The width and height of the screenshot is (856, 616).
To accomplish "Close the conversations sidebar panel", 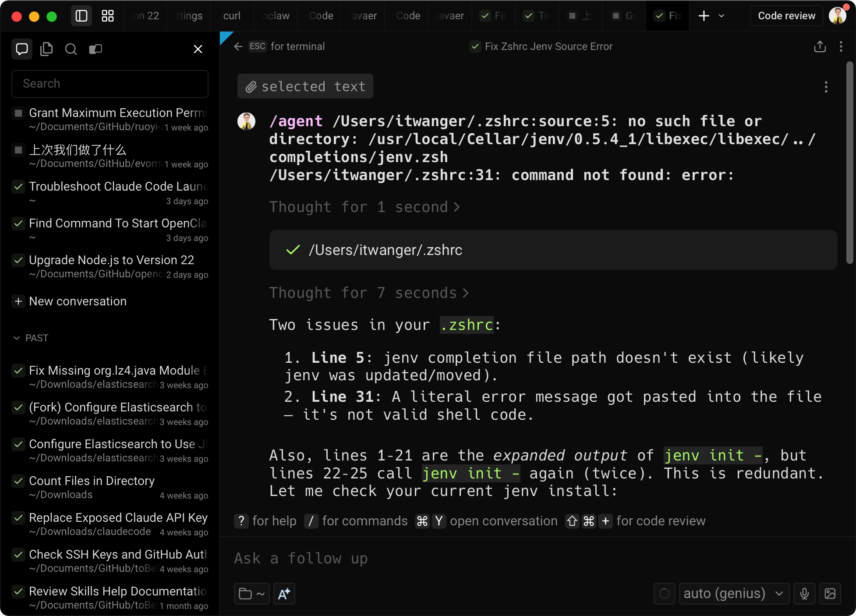I will pos(198,49).
